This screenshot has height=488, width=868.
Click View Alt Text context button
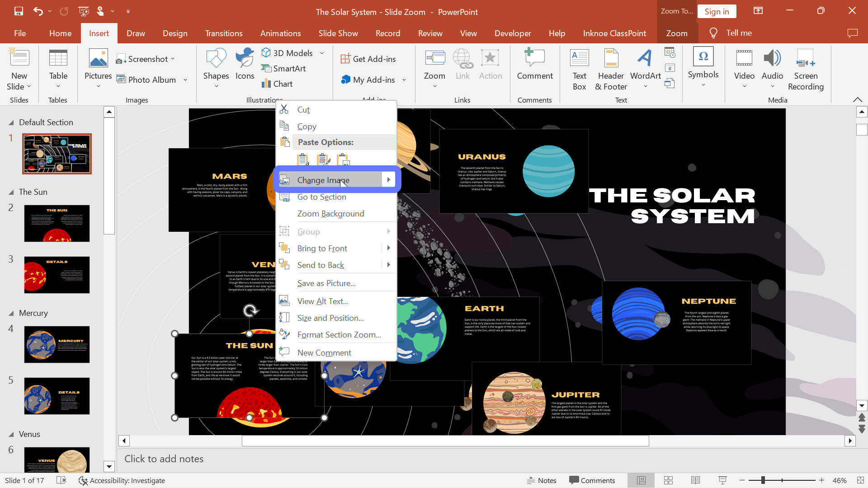[x=322, y=300]
